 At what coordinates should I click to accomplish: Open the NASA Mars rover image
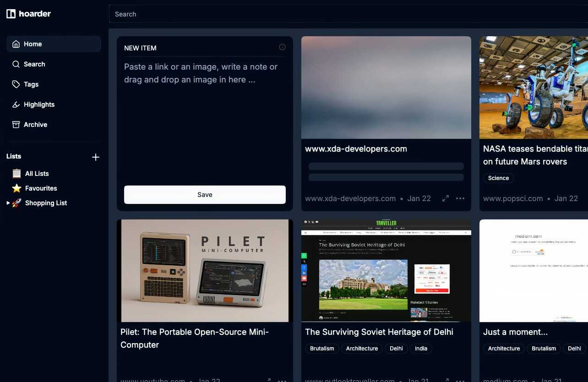[534, 87]
